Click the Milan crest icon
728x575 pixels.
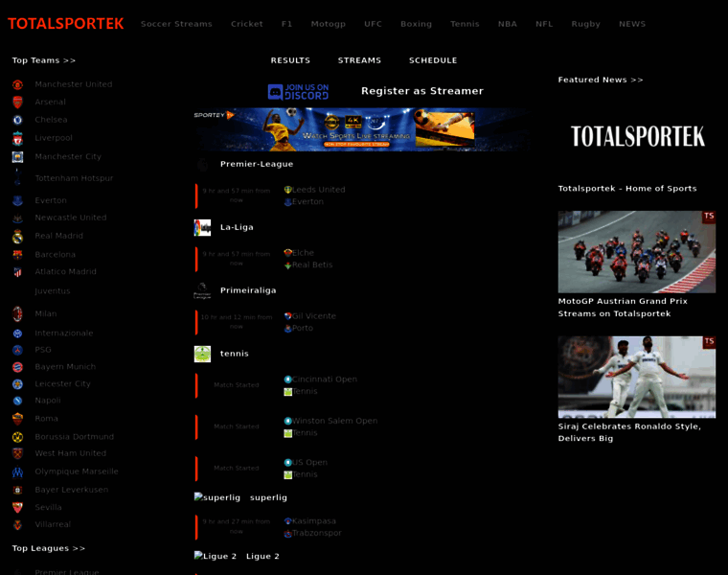pos(17,314)
